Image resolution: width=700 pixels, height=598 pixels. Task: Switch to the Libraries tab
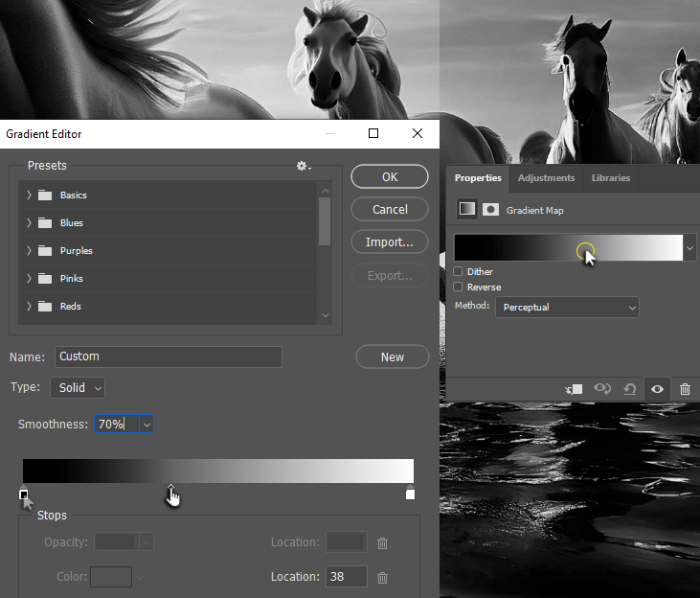tap(610, 178)
